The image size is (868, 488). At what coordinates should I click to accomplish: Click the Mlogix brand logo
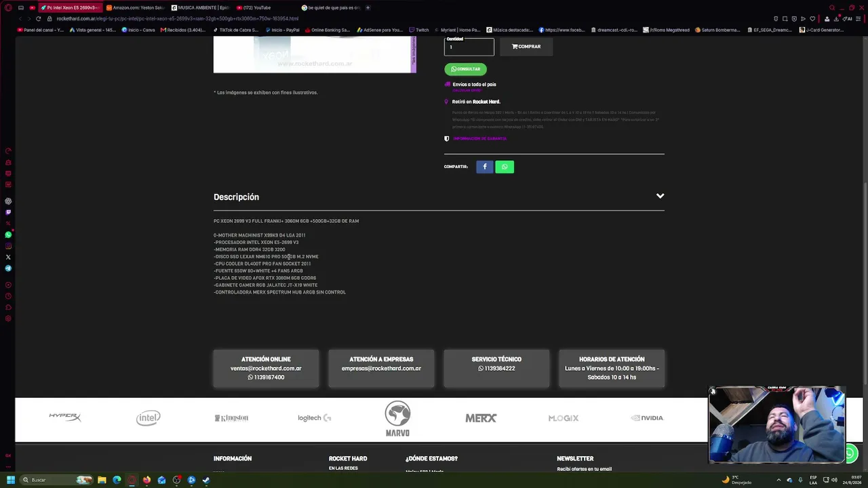[x=564, y=418]
